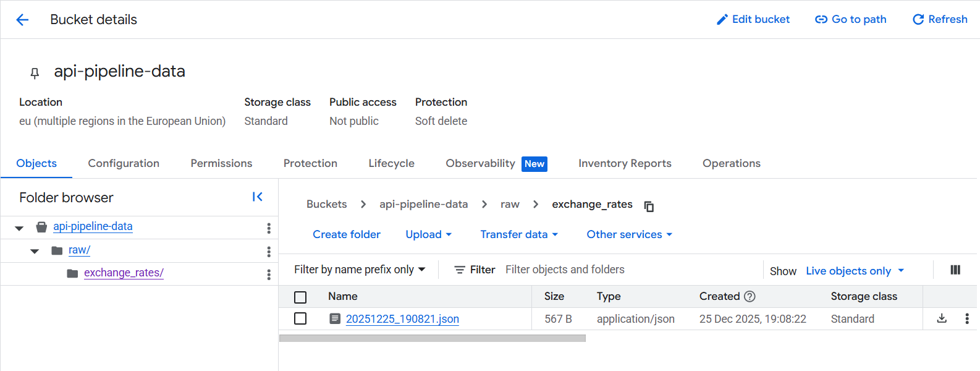The image size is (980, 371).
Task: Open column display options icon
Action: [955, 270]
